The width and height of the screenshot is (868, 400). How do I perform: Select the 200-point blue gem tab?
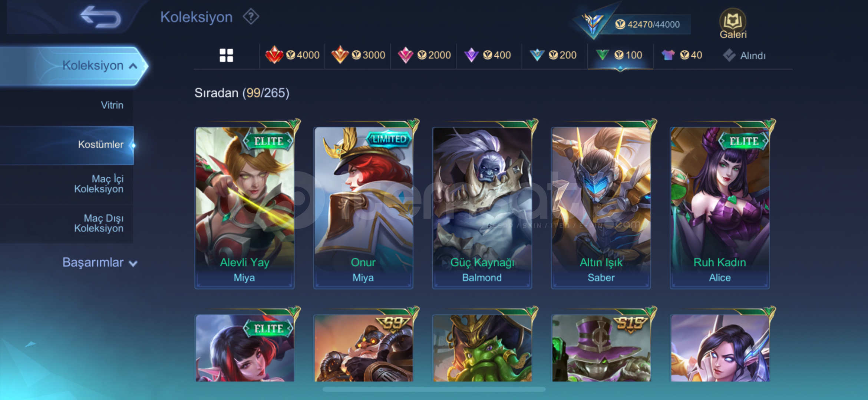click(553, 55)
